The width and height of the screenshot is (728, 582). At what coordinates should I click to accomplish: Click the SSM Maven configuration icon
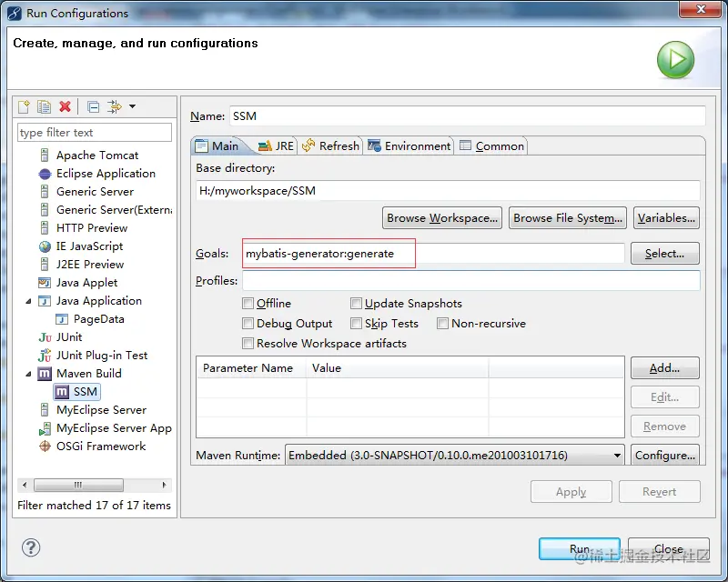point(62,392)
